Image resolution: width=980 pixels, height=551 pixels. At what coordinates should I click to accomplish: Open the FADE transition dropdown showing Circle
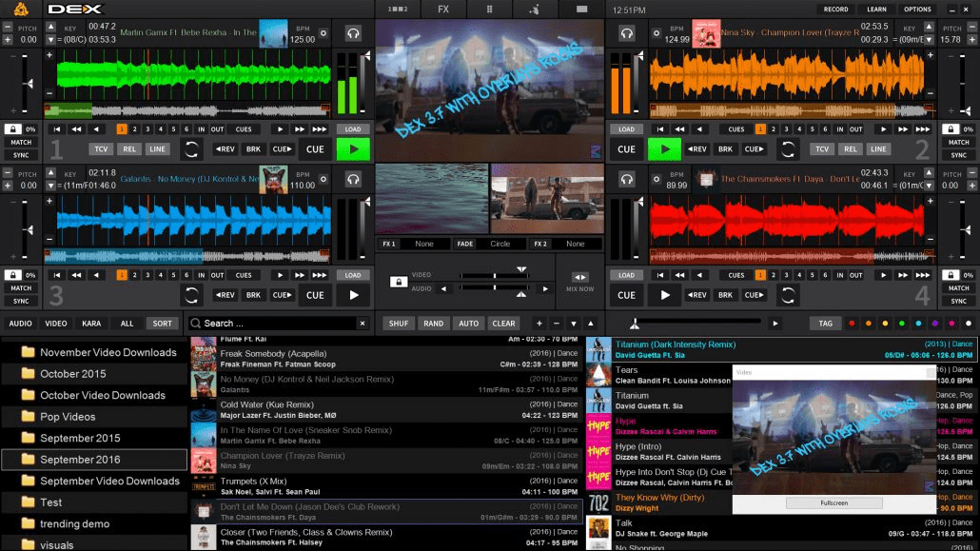point(500,244)
